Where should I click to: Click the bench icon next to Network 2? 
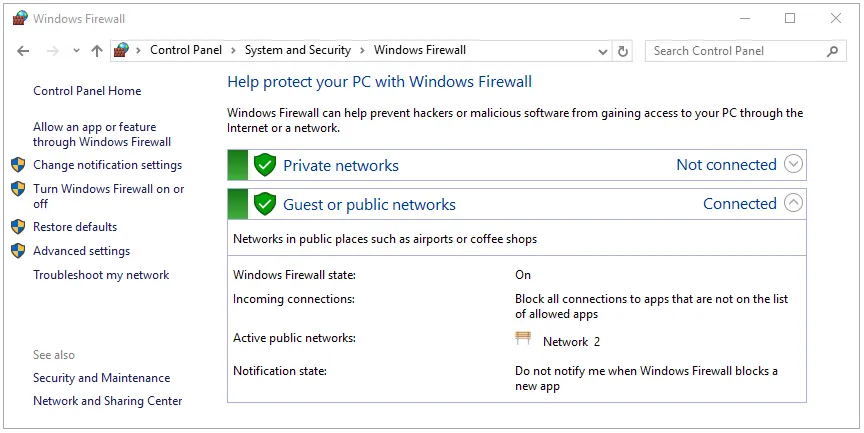point(523,339)
